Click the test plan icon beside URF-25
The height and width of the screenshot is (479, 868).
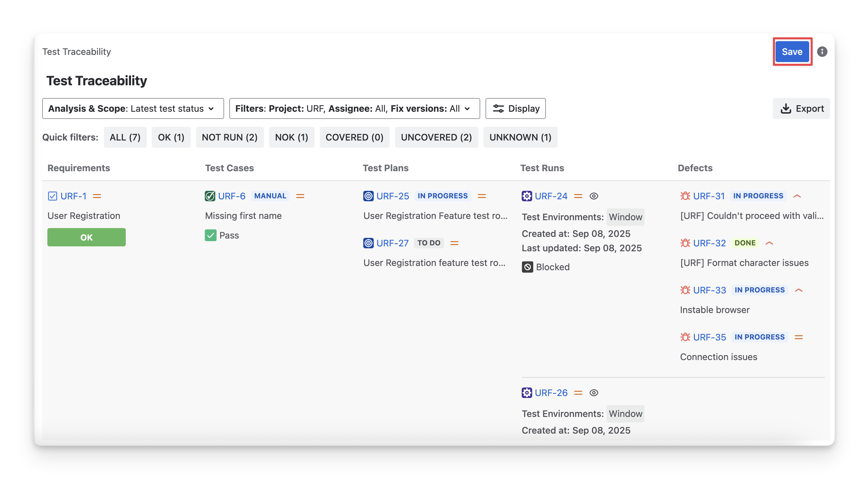click(x=368, y=196)
